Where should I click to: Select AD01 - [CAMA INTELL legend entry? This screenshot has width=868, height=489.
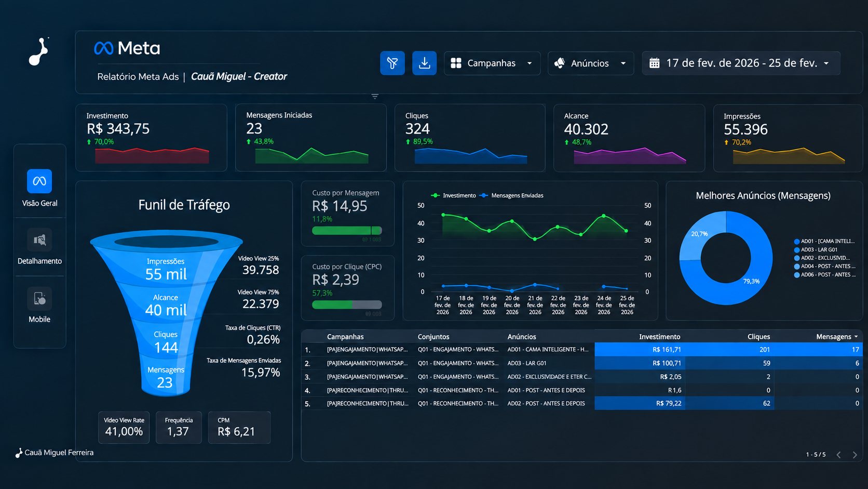(824, 241)
